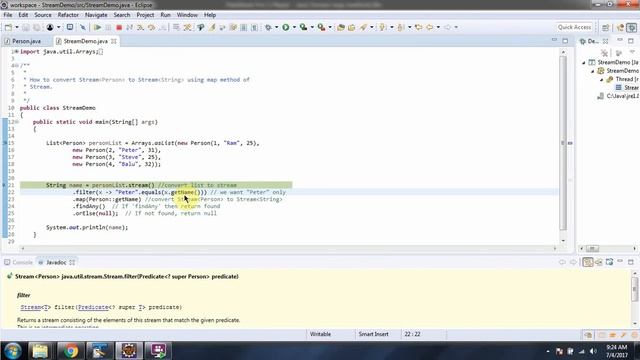Switch to the Debug perspective icon
This screenshot has width=640, height=360.
[x=631, y=27]
